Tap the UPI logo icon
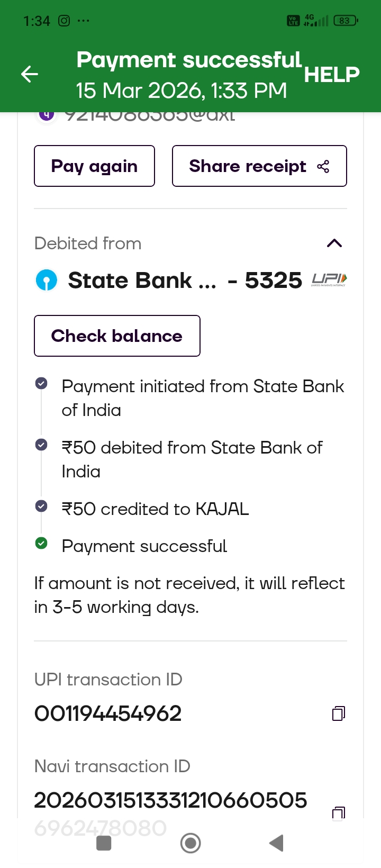This screenshot has height=868, width=381. (x=329, y=279)
